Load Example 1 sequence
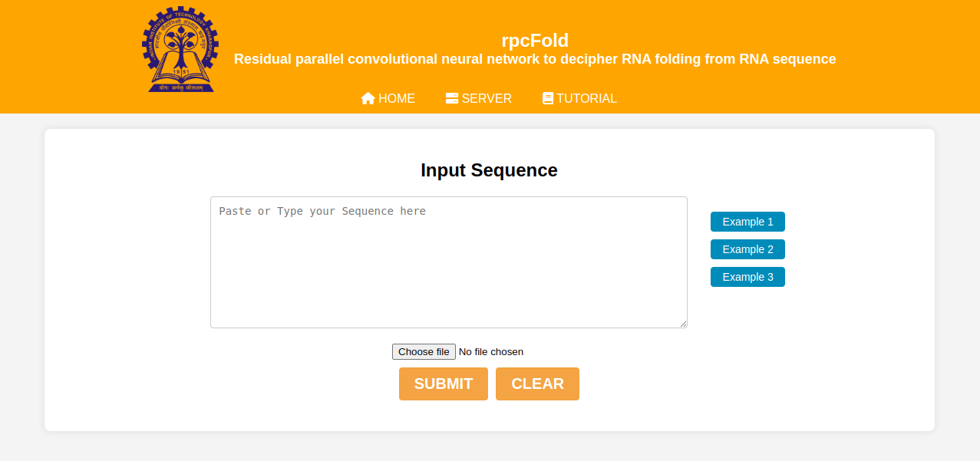The image size is (980, 461). tap(747, 222)
